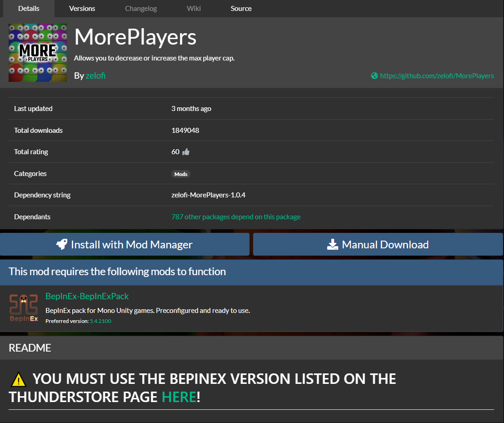Open the Changelog tab

(x=141, y=9)
